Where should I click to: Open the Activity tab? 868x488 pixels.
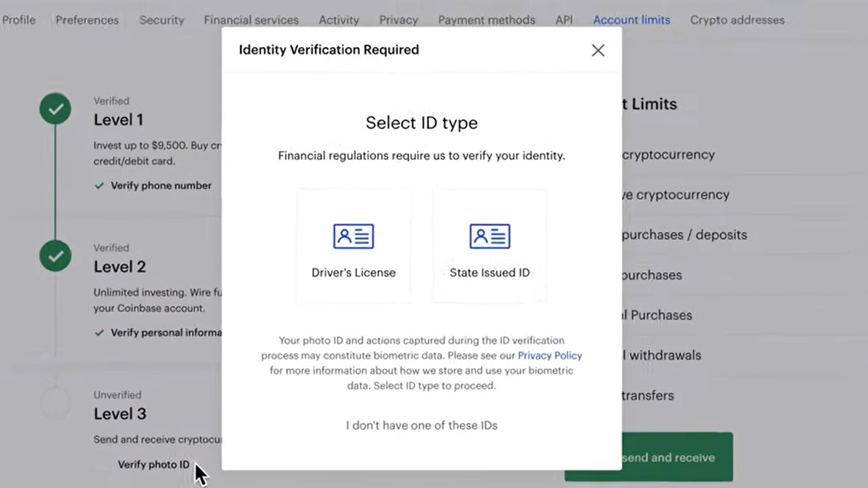[x=339, y=20]
